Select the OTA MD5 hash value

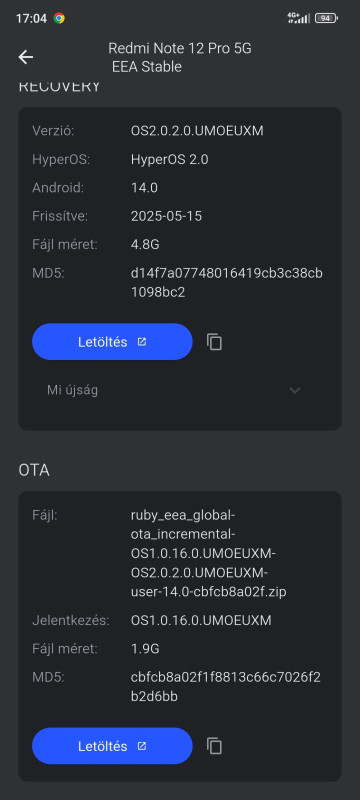pyautogui.click(x=225, y=687)
